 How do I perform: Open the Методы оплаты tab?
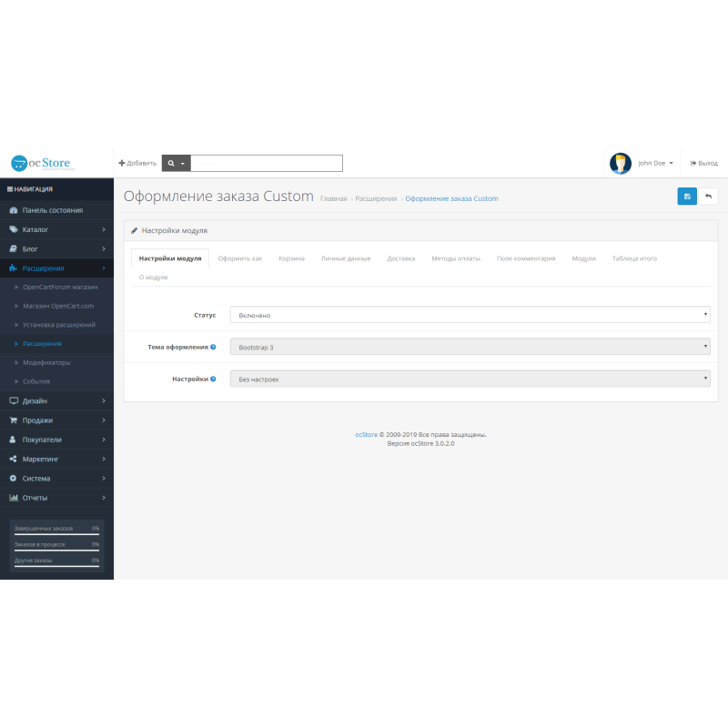[x=455, y=258]
